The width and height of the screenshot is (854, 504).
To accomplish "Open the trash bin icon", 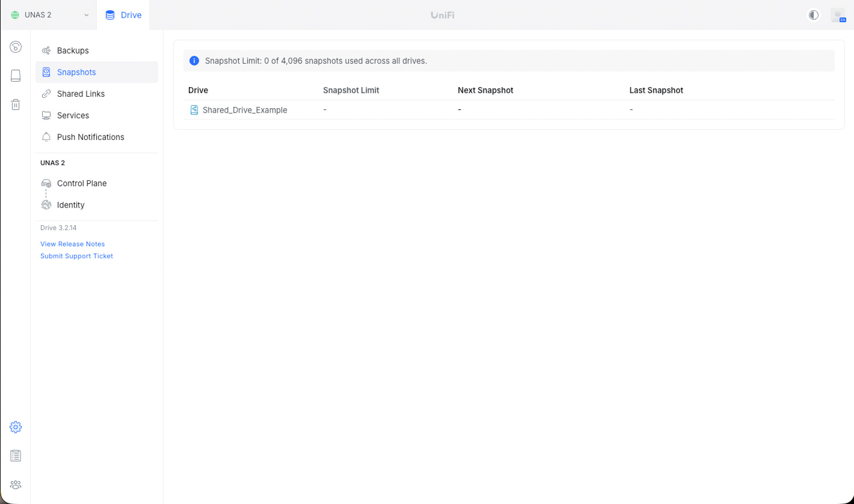I will click(15, 105).
